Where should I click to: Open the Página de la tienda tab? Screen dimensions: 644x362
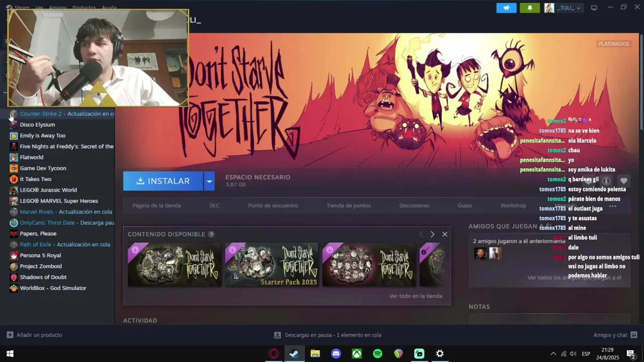coord(156,205)
